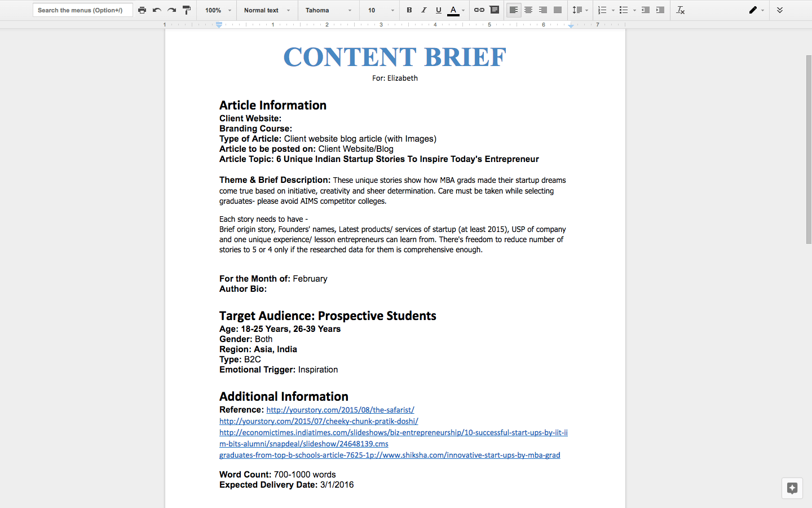Click the Print icon
Viewport: 812px width, 508px height.
[142, 10]
